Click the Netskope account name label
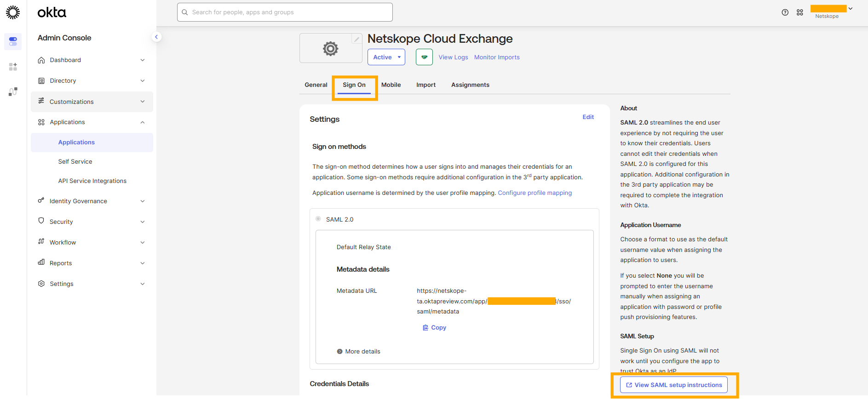This screenshot has width=868, height=399. (827, 17)
